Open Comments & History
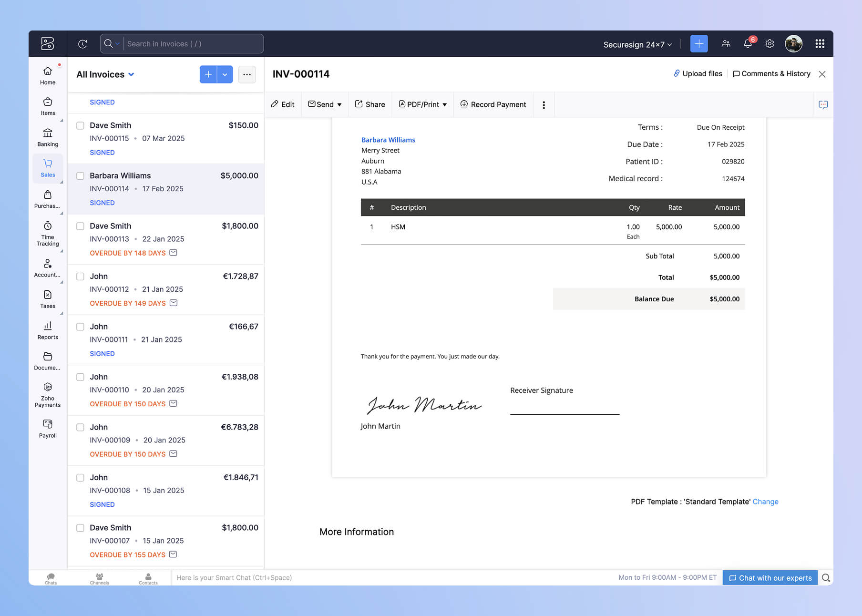862x616 pixels. pyautogui.click(x=771, y=73)
